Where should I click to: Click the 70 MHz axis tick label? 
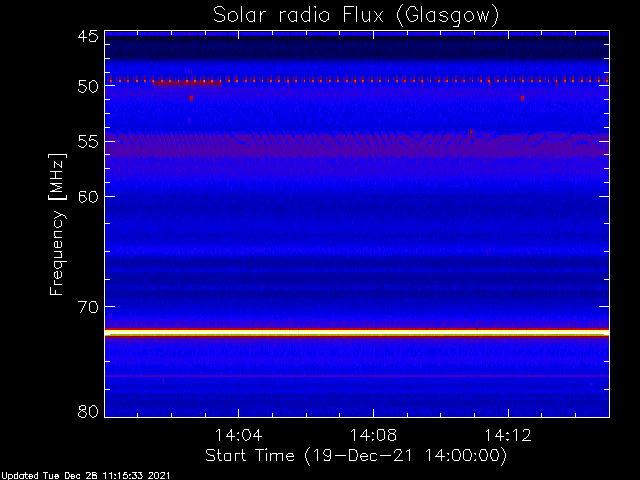[88, 307]
